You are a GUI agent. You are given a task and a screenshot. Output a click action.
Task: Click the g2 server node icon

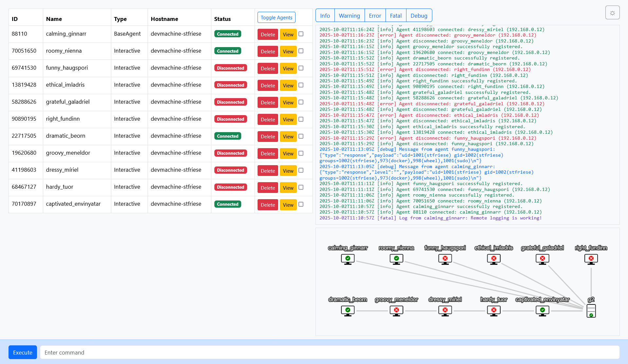591,311
